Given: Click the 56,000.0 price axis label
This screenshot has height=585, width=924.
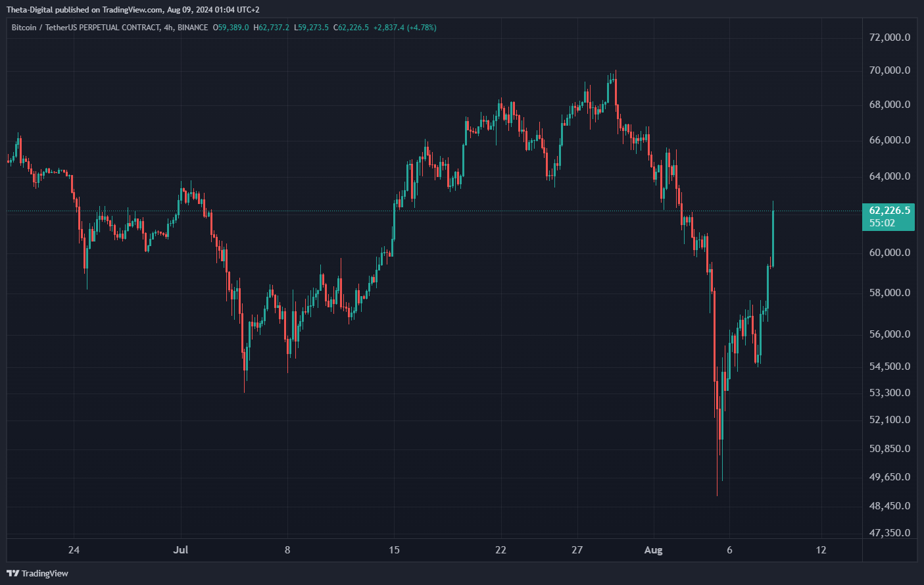Looking at the screenshot, I should [890, 334].
